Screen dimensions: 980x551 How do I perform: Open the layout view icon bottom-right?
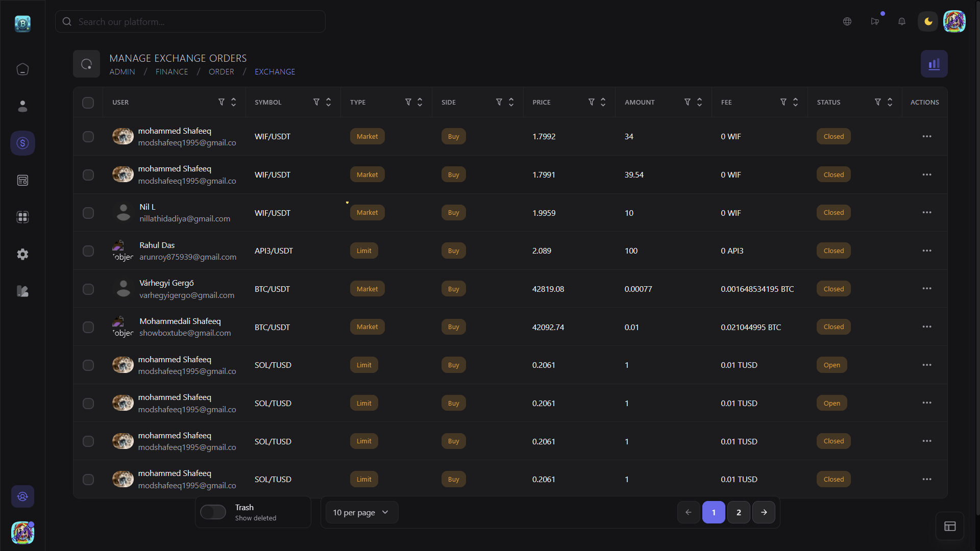[x=949, y=526]
